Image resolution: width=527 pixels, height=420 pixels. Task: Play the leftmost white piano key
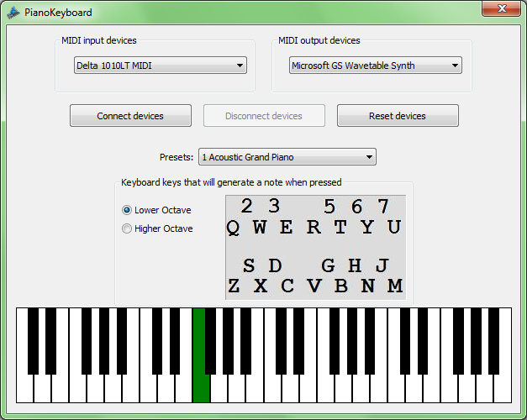[24, 391]
